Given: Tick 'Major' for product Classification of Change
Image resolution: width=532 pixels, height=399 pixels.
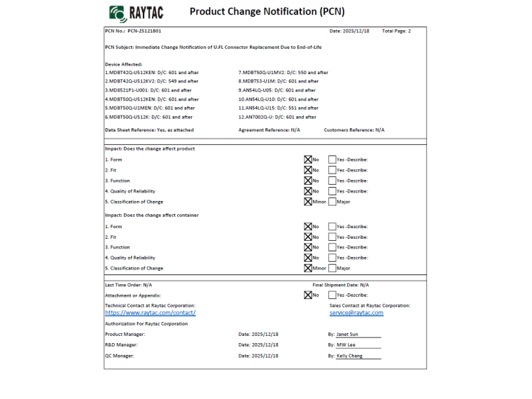Looking at the screenshot, I should point(332,202).
